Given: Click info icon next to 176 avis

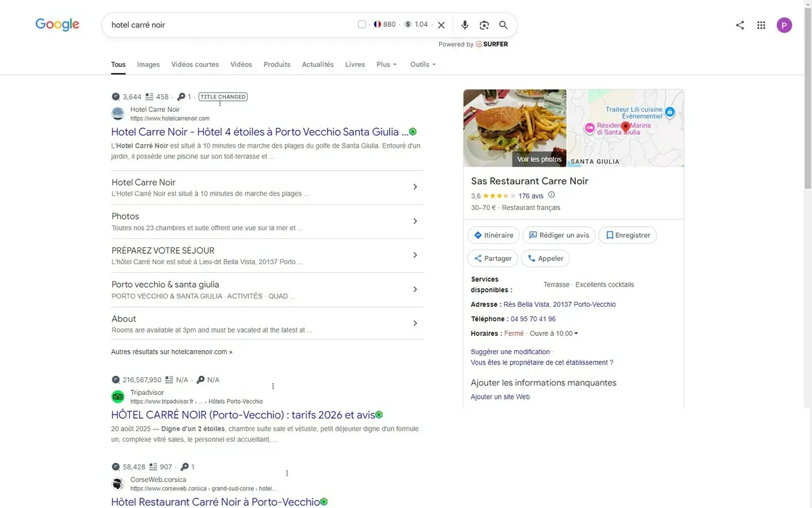Looking at the screenshot, I should [x=551, y=195].
